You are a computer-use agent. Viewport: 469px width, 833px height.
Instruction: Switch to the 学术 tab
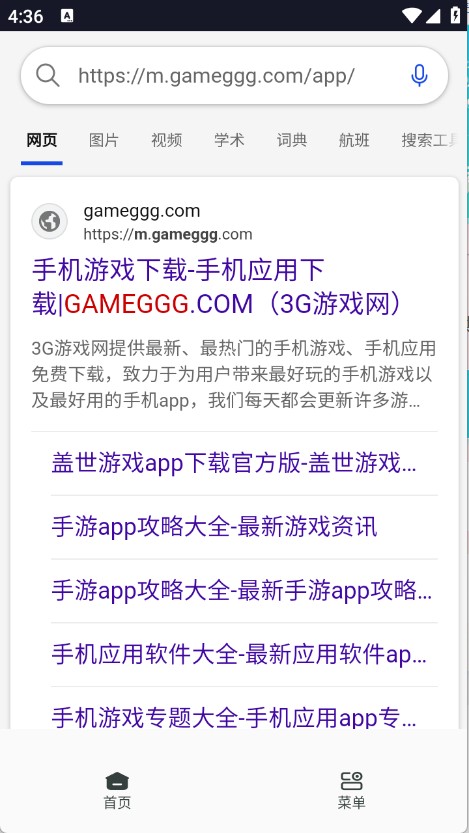click(229, 140)
